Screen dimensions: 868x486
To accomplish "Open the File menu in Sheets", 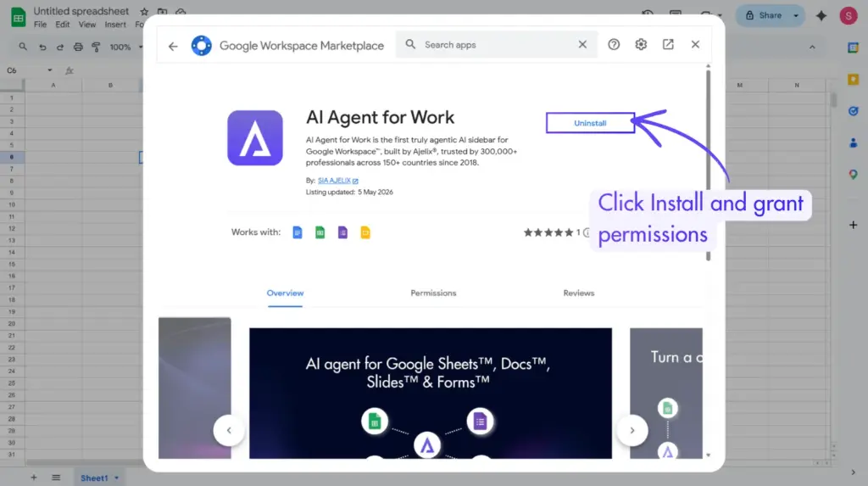I will [40, 25].
